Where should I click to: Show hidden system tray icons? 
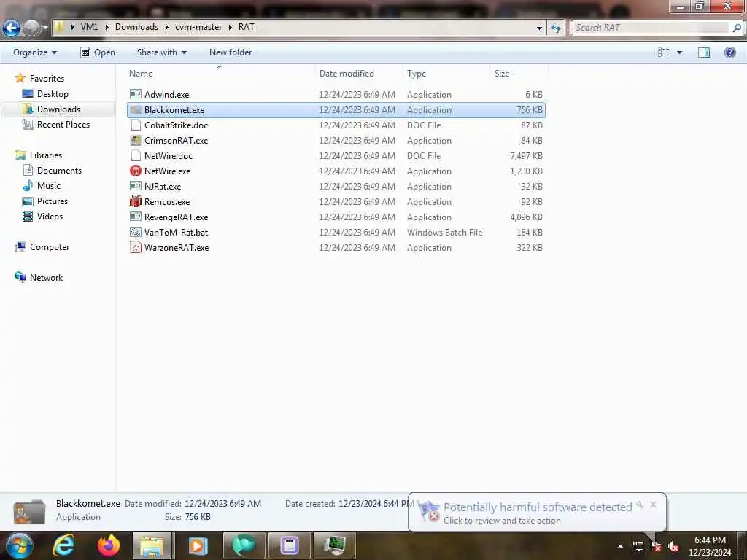click(620, 546)
